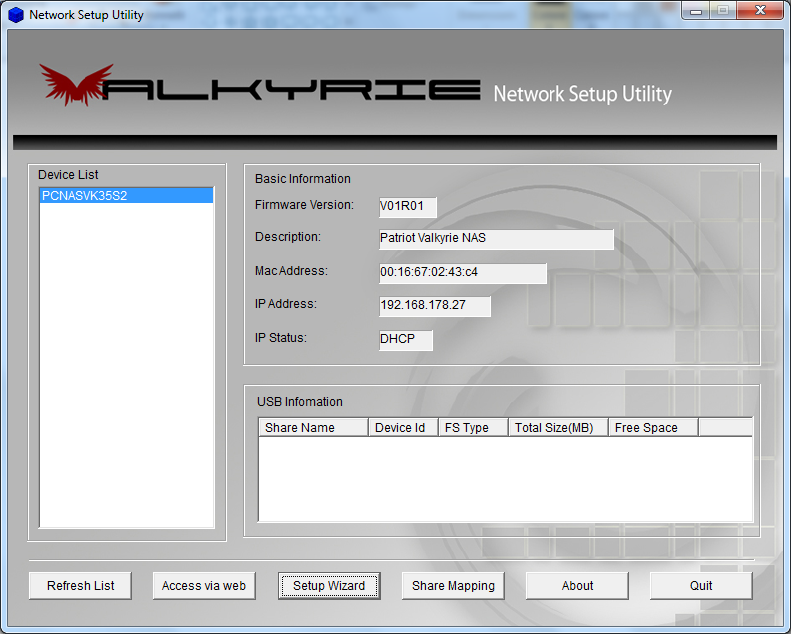Select PCNASVK35S2 in Device List
The width and height of the screenshot is (791, 634).
click(126, 196)
